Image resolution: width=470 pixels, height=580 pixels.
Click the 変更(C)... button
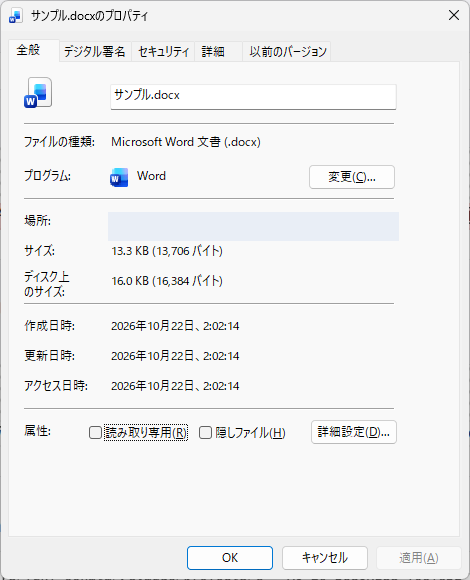(352, 177)
